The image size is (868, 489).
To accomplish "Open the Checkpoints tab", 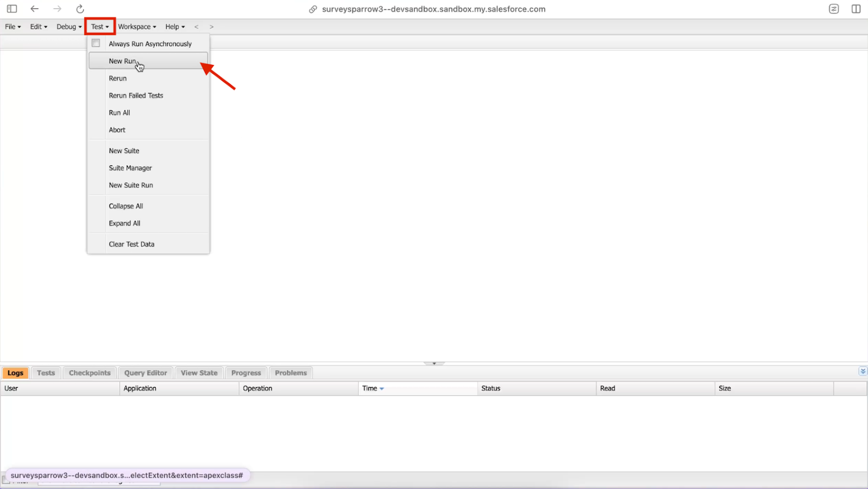I will click(90, 373).
